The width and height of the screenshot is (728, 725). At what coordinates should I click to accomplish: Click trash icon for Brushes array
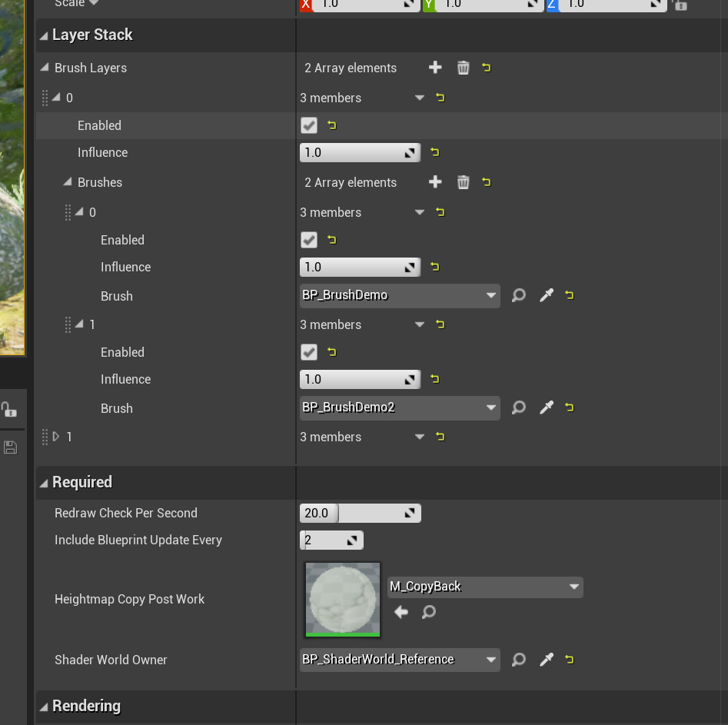(463, 182)
